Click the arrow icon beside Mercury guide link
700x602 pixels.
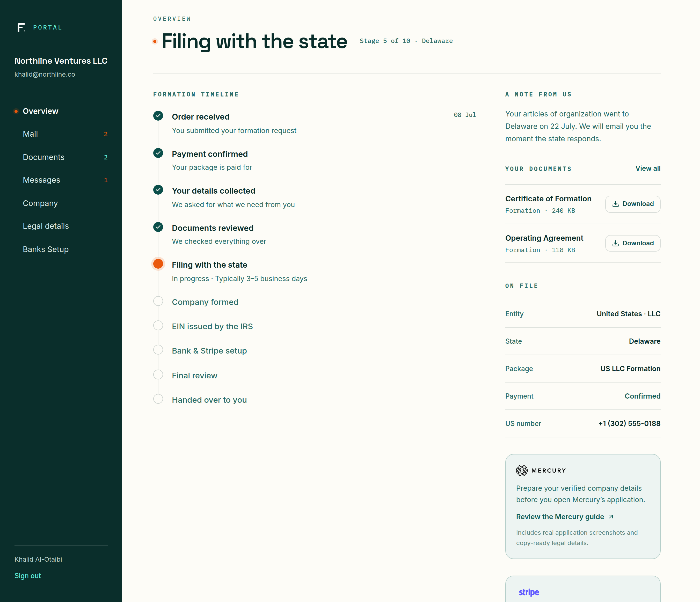click(x=611, y=517)
